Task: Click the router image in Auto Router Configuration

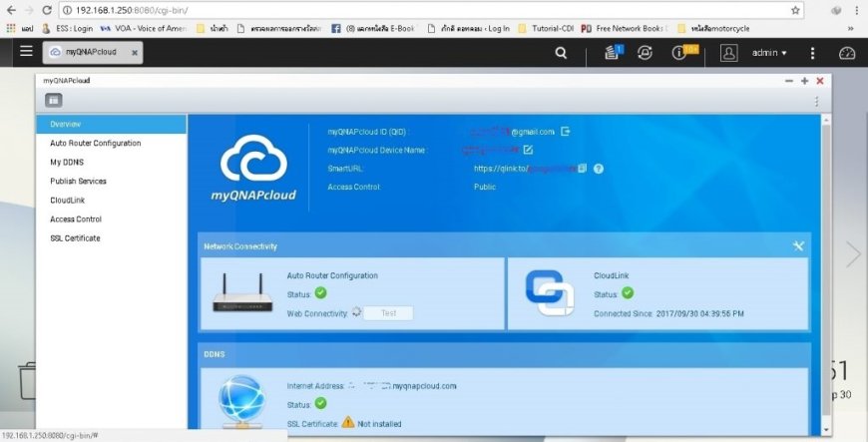Action: pyautogui.click(x=242, y=292)
